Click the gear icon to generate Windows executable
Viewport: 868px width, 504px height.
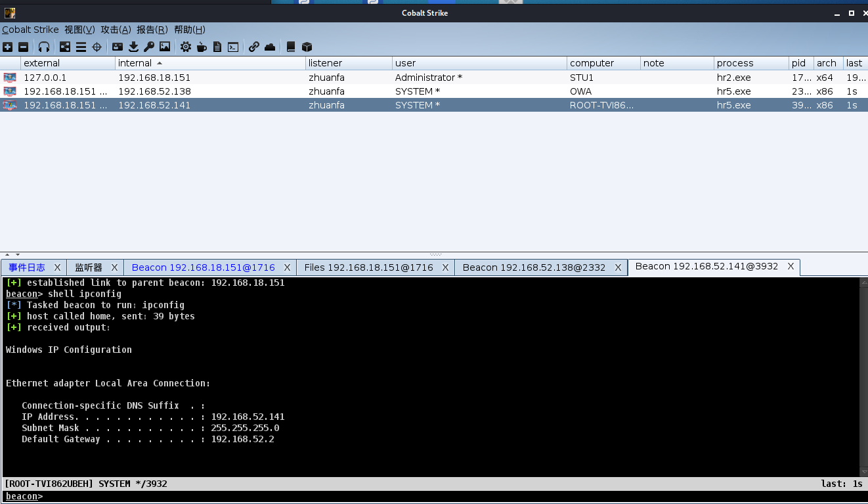click(186, 47)
